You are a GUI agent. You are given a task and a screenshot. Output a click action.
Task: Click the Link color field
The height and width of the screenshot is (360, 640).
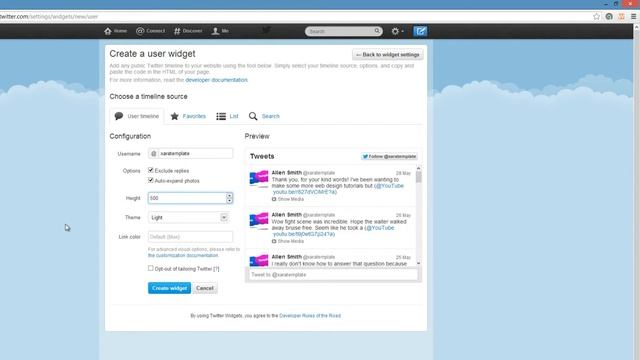click(x=190, y=237)
